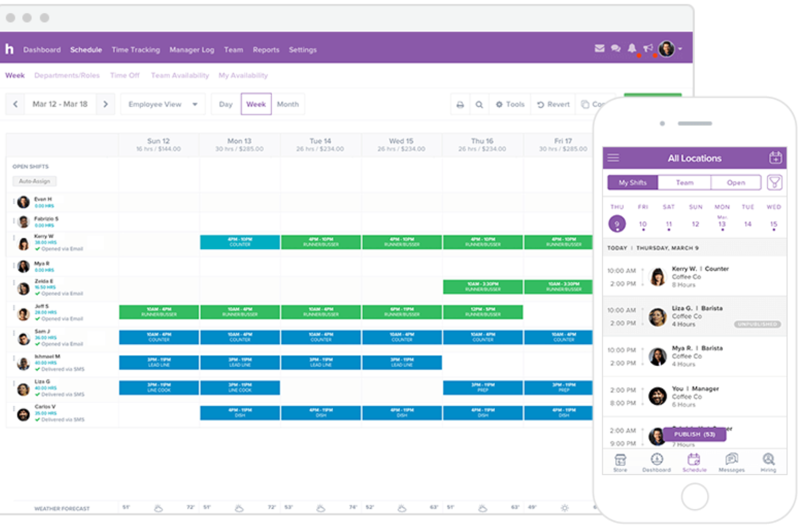Click the Auto-Assign button
798x532 pixels.
(x=35, y=182)
